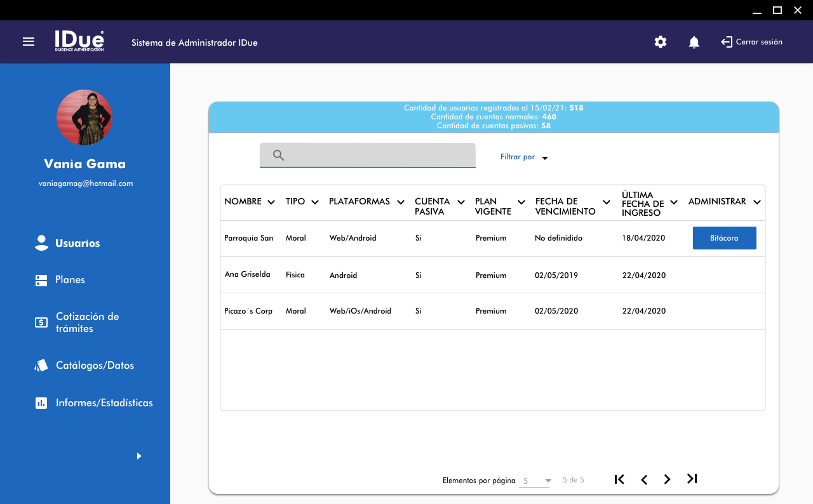The image size is (813, 504).
Task: Jump to the last page of results
Action: point(692,479)
